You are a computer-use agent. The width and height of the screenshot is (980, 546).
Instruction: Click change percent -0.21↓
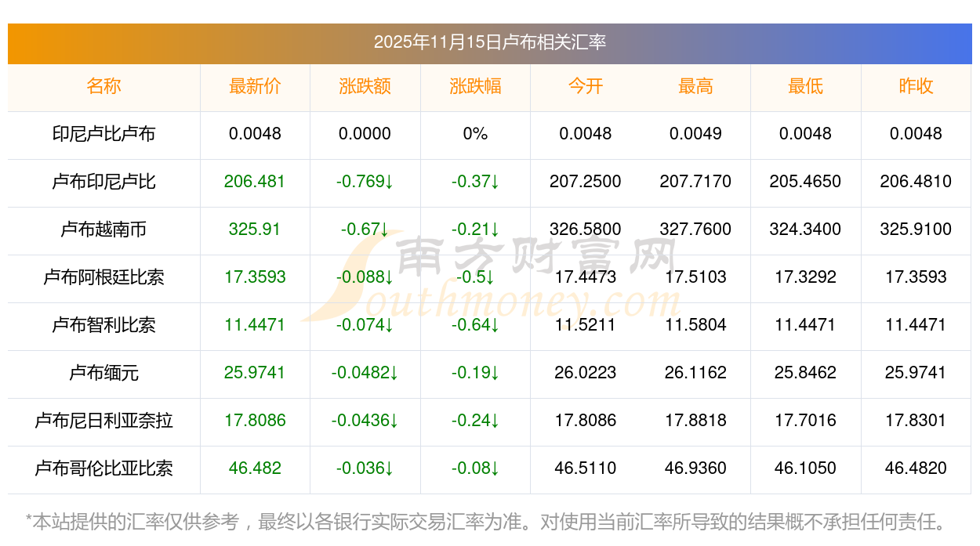475,230
